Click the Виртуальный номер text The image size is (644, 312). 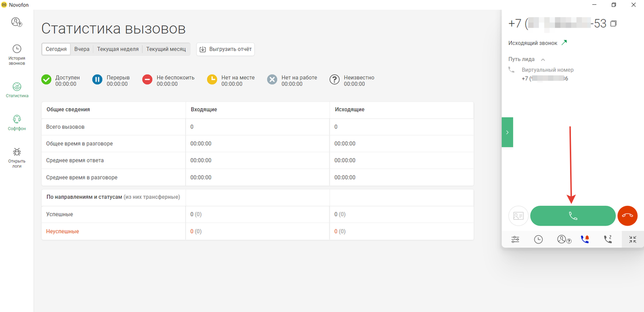[547, 70]
